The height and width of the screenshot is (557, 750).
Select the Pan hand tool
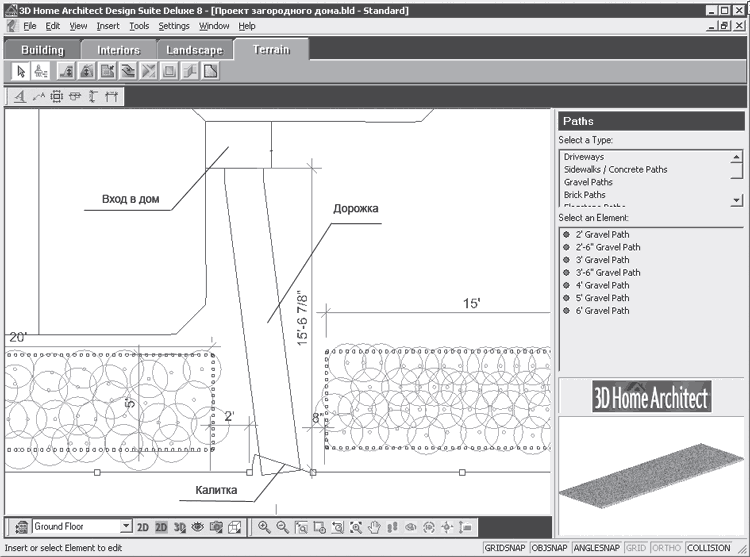pos(375,527)
